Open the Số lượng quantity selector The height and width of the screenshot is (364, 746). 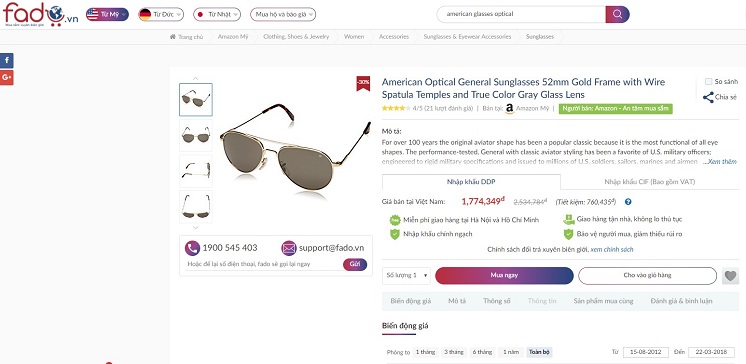coord(407,275)
